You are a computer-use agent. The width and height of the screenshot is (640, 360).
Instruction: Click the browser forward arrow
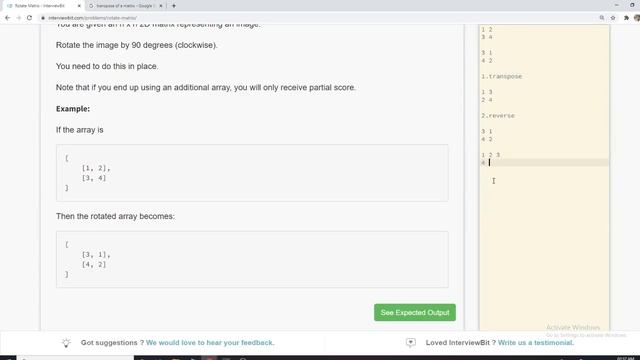coord(18,18)
